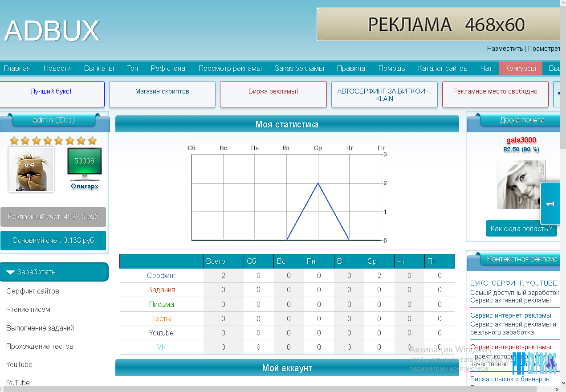The width and height of the screenshot is (566, 392).
Task: Open the Топ menu item
Action: [132, 68]
